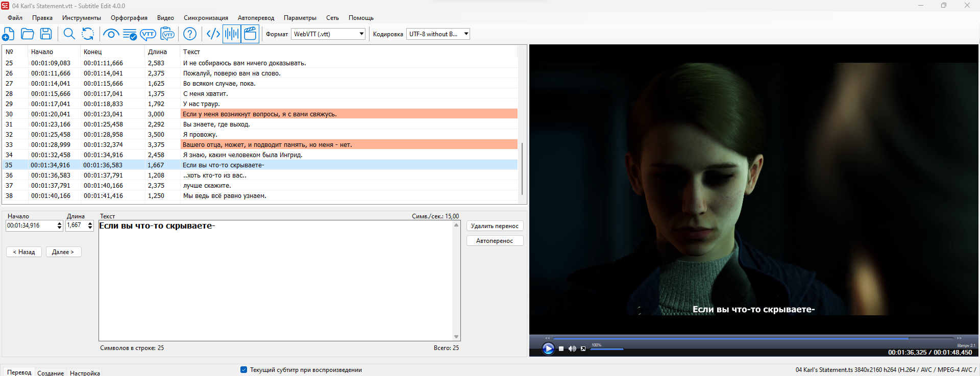Open a subtitle file via folder icon
The image size is (980, 376).
(27, 34)
